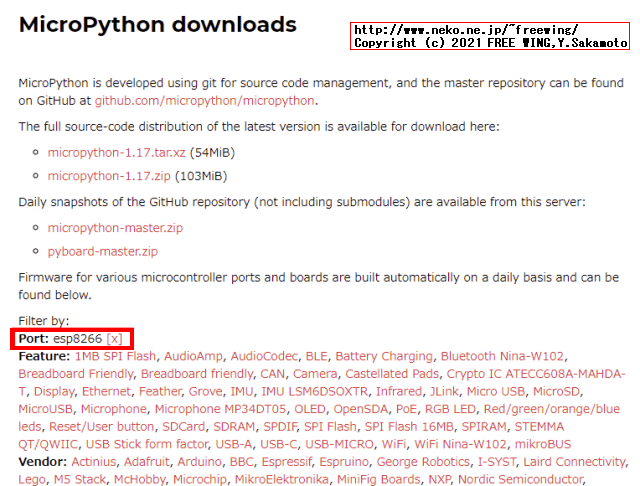Viewport: 640px width, 486px height.
Task: Filter by vendor George Robotics
Action: [423, 462]
